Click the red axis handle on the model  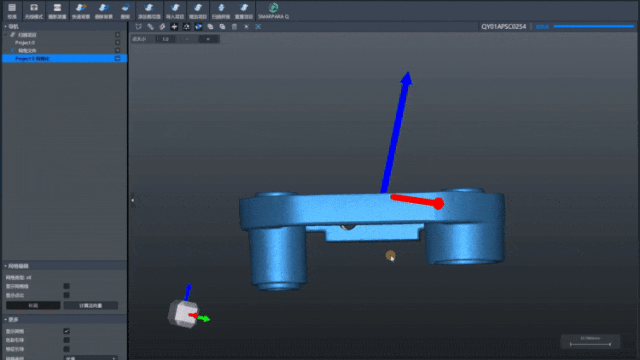(x=438, y=203)
